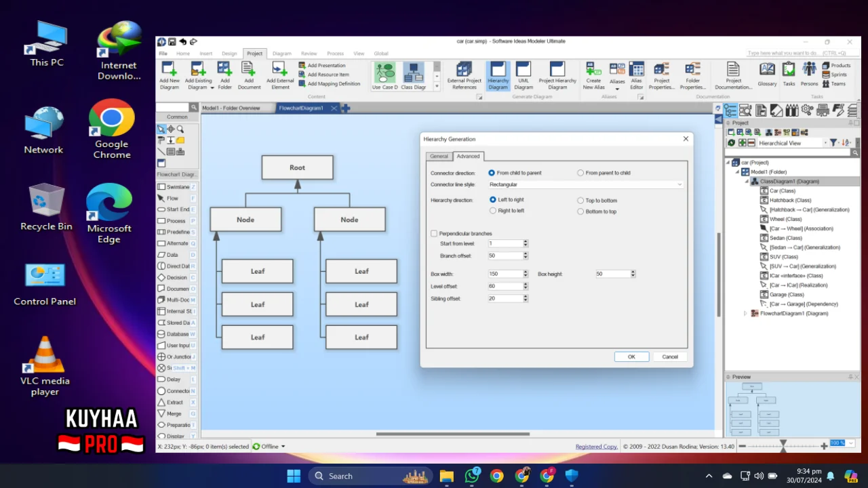Image resolution: width=868 pixels, height=488 pixels.
Task: Open the Alias Editor
Action: (636, 75)
